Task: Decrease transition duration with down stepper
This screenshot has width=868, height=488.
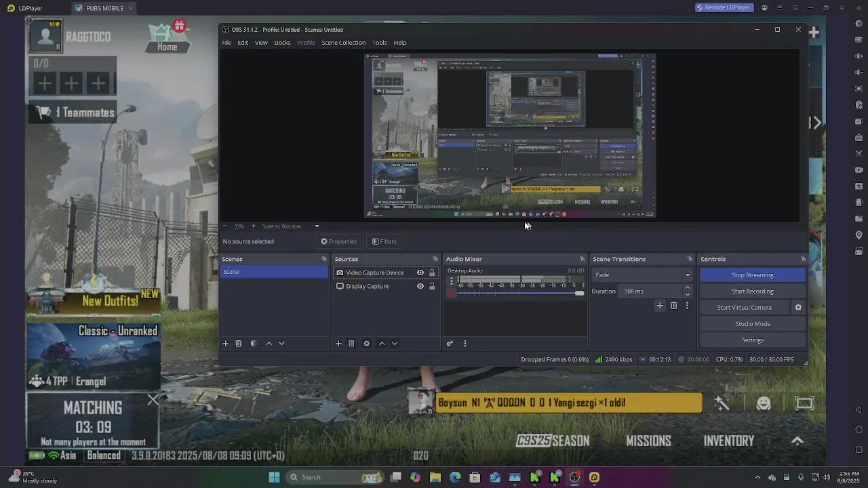Action: (688, 294)
